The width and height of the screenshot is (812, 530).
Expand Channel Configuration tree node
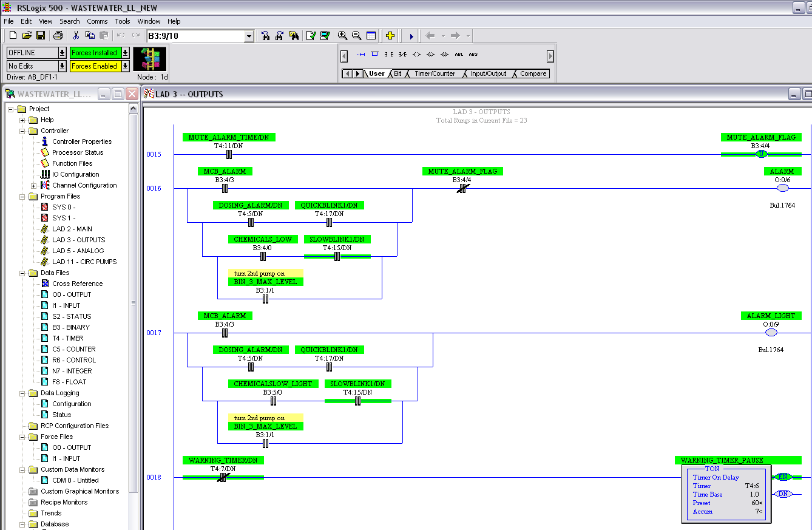coord(34,186)
